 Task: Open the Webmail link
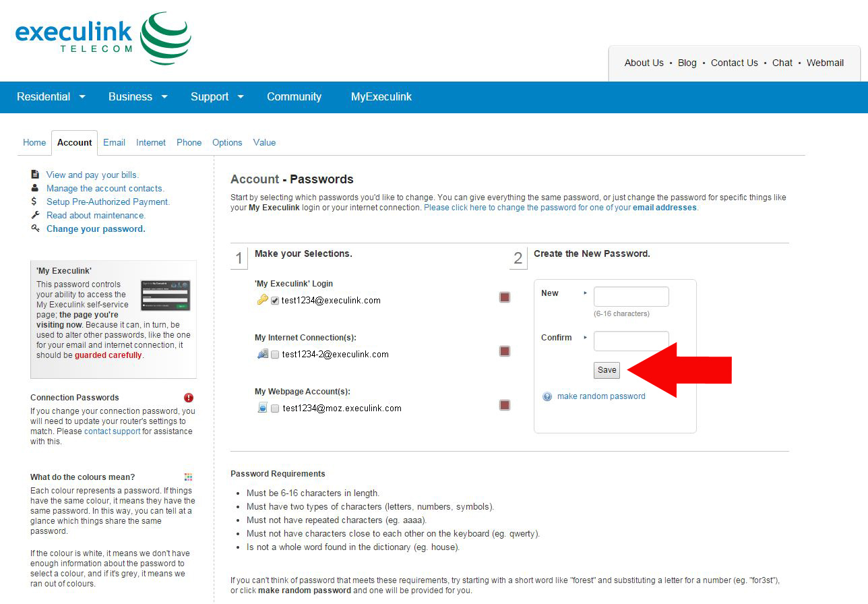(x=826, y=63)
